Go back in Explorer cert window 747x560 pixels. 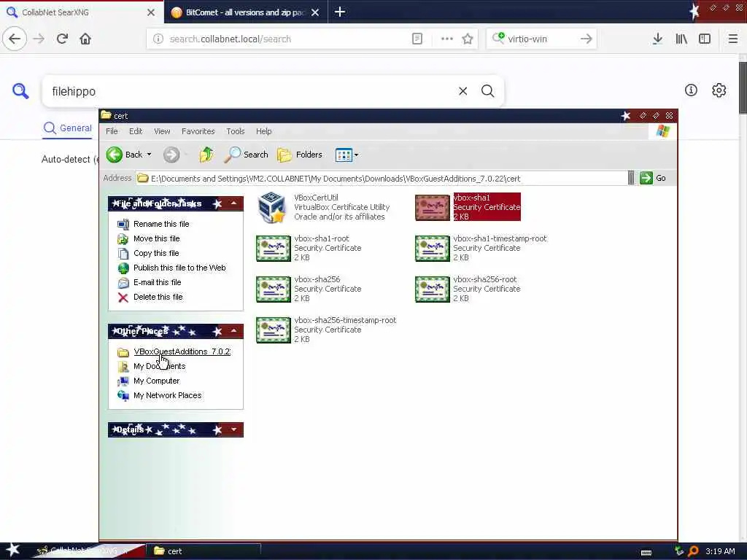(x=124, y=155)
